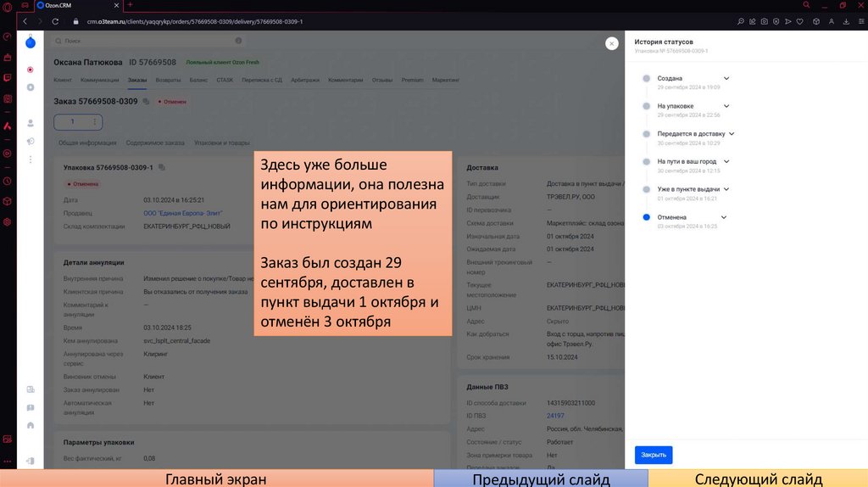Open the Opera sidebar cube extensions icon
The width and height of the screenshot is (868, 487).
coord(7,201)
